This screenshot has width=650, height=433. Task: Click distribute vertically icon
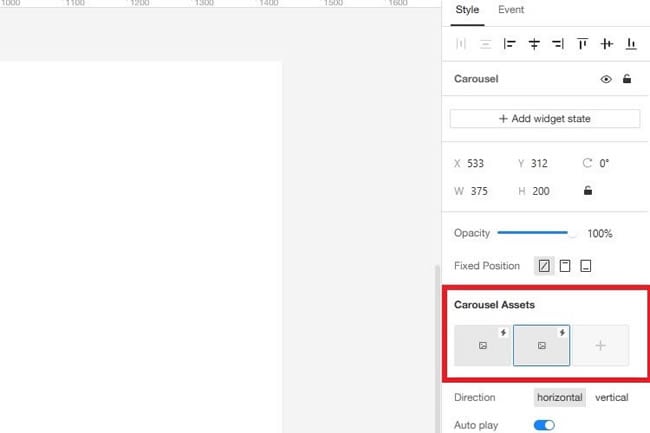(x=485, y=44)
